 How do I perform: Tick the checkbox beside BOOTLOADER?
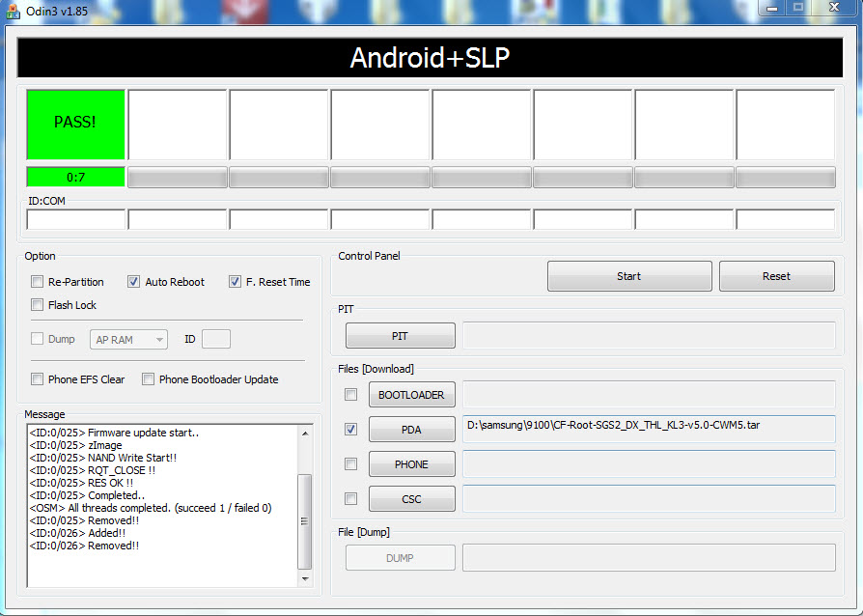350,395
